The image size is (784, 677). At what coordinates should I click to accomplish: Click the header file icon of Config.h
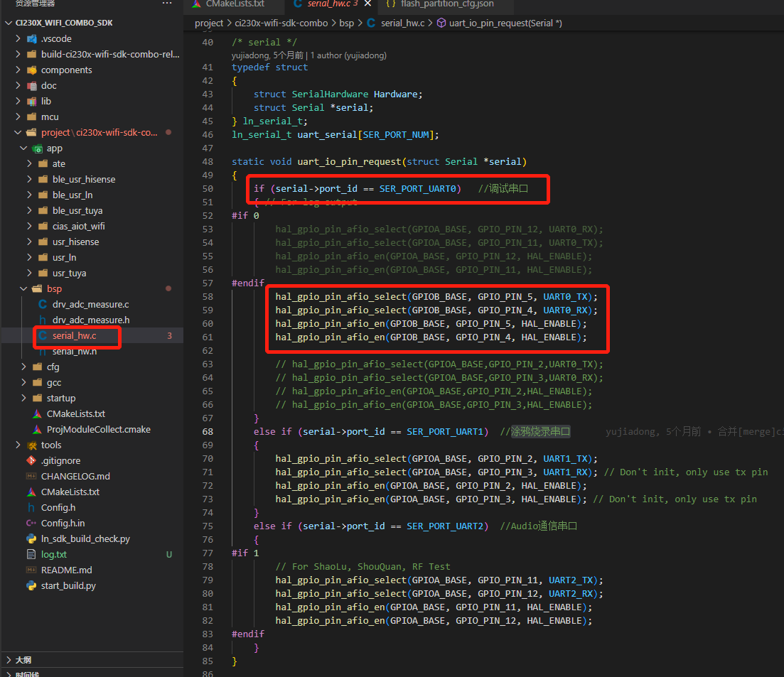coord(31,507)
